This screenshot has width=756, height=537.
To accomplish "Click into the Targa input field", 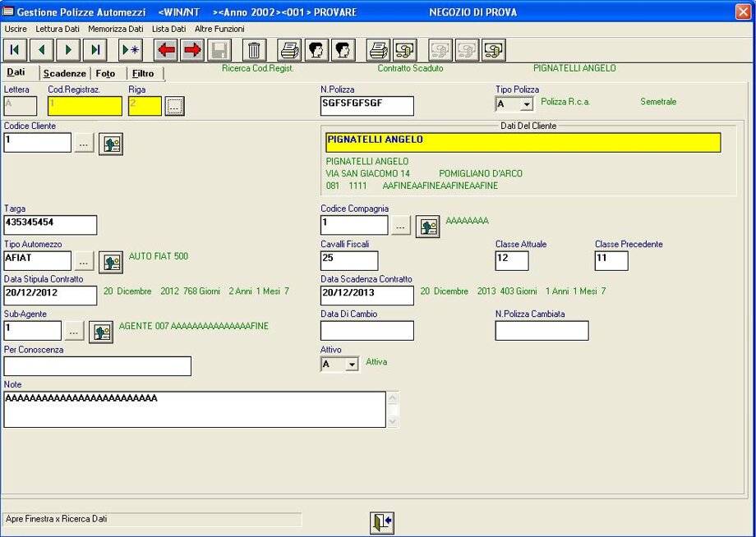I will (50, 225).
